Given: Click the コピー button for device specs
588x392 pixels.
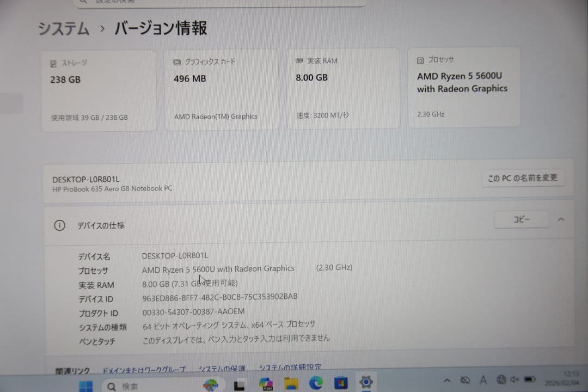Looking at the screenshot, I should [x=522, y=219].
